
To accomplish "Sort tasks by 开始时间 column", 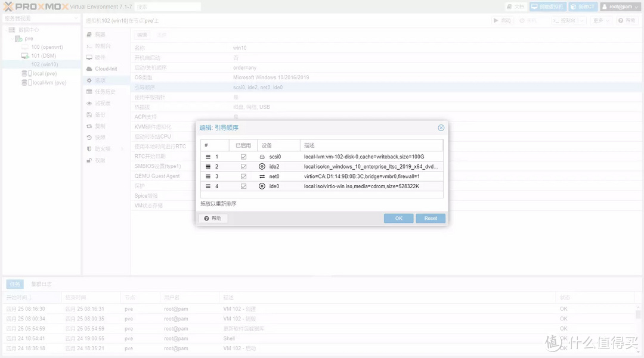I will [32, 297].
